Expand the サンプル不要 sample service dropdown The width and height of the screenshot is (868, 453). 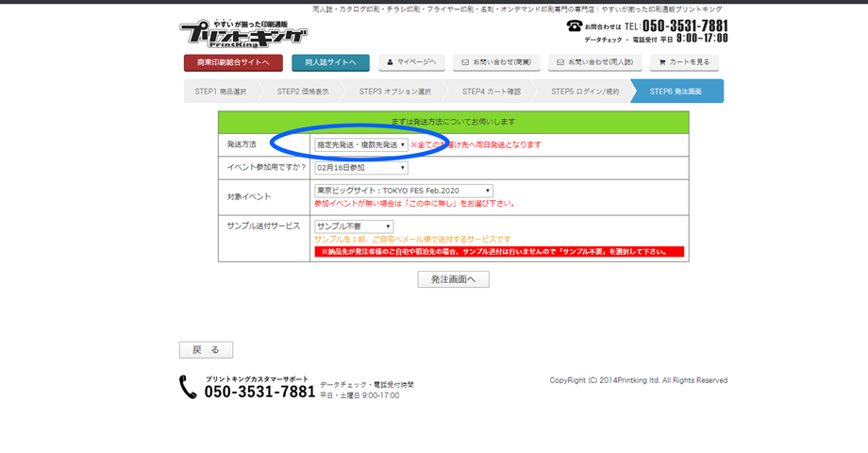click(354, 226)
